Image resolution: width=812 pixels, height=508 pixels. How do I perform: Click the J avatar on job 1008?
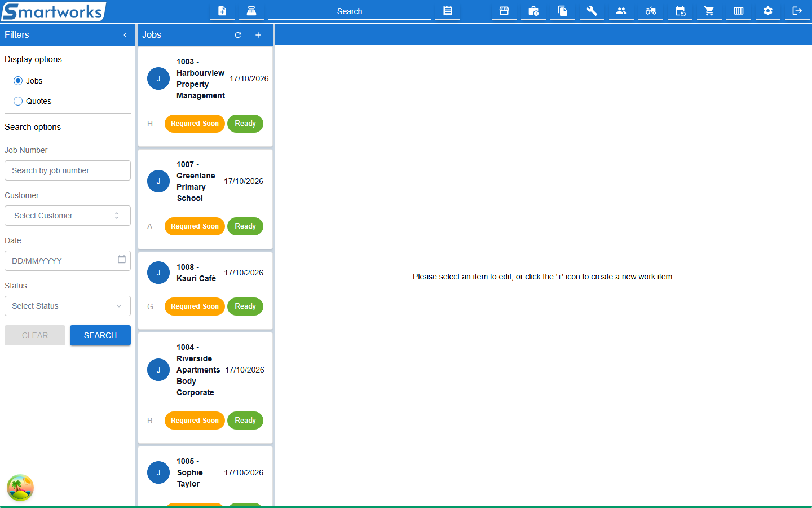(158, 273)
